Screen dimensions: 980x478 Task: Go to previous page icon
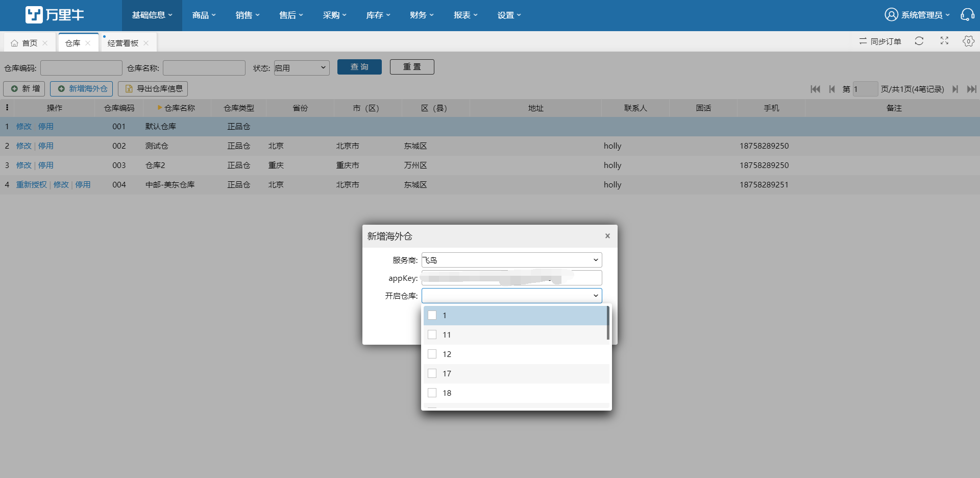[x=832, y=89]
